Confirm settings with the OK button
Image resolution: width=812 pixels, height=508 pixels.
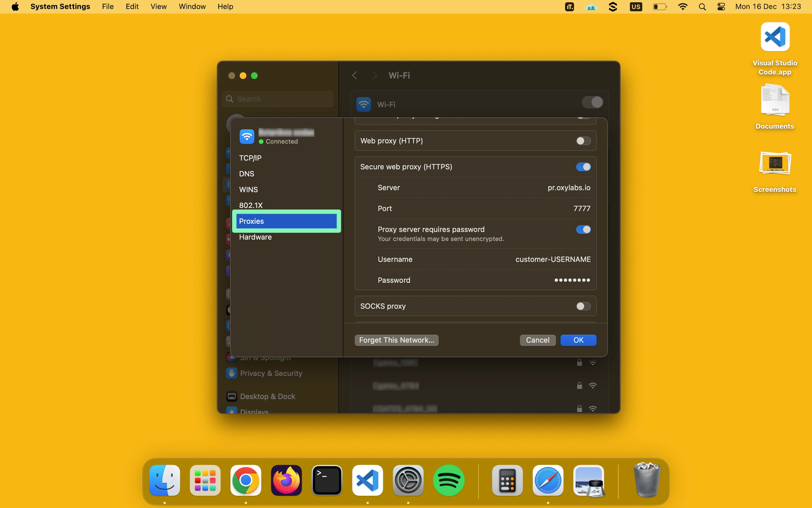coord(578,340)
